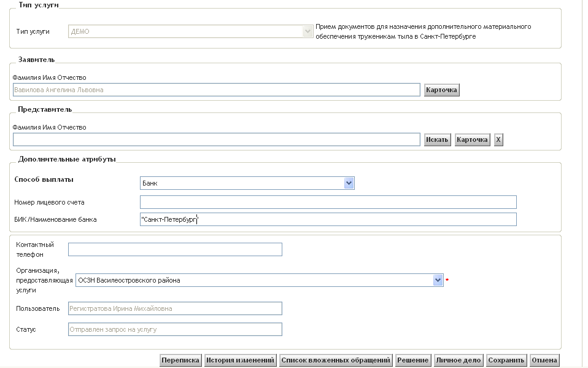Image resolution: width=588 pixels, height=368 pixels.
Task: Click the Дополнительные атрибуты section heading
Action: [x=67, y=159]
